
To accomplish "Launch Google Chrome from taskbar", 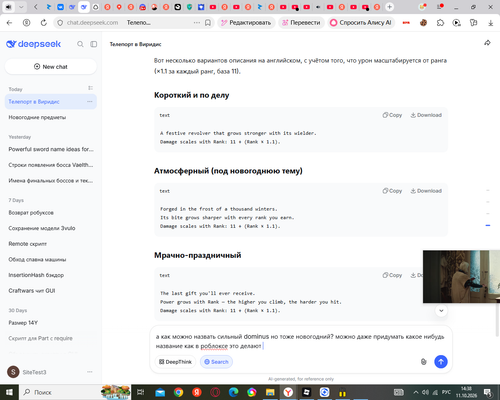I will tap(178, 392).
